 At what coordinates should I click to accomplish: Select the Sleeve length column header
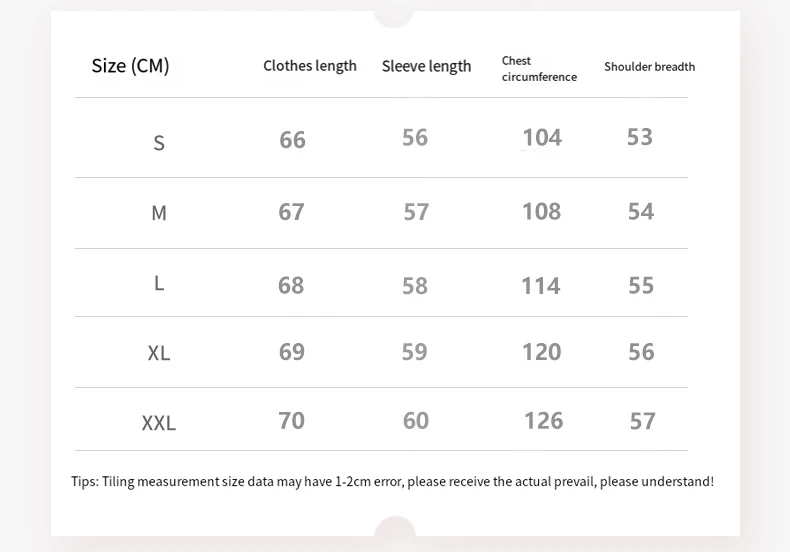(426, 66)
